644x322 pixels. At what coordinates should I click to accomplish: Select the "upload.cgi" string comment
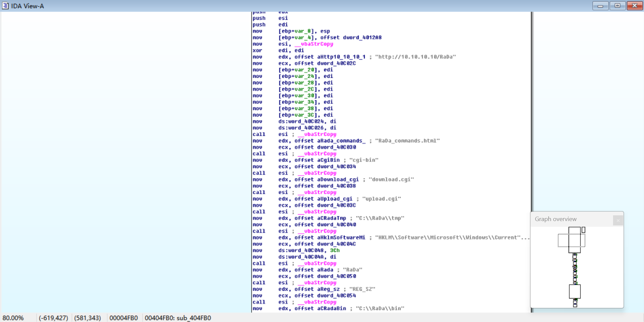pyautogui.click(x=382, y=199)
